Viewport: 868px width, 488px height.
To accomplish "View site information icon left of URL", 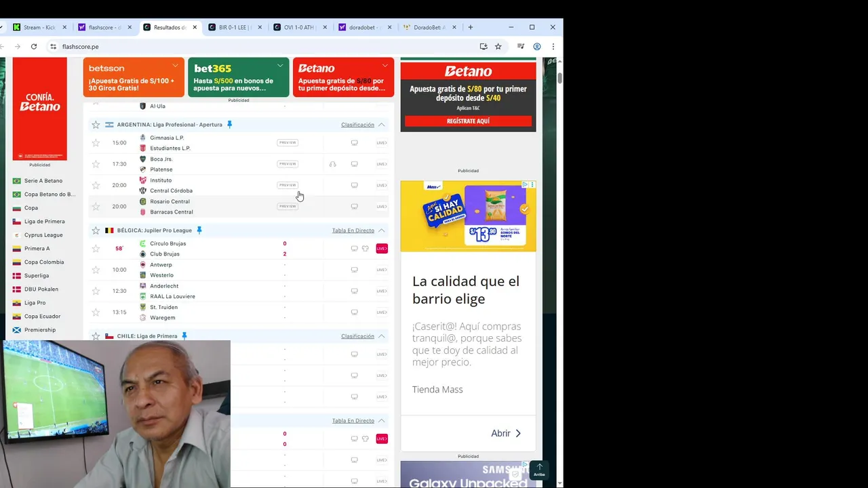I will tap(53, 47).
